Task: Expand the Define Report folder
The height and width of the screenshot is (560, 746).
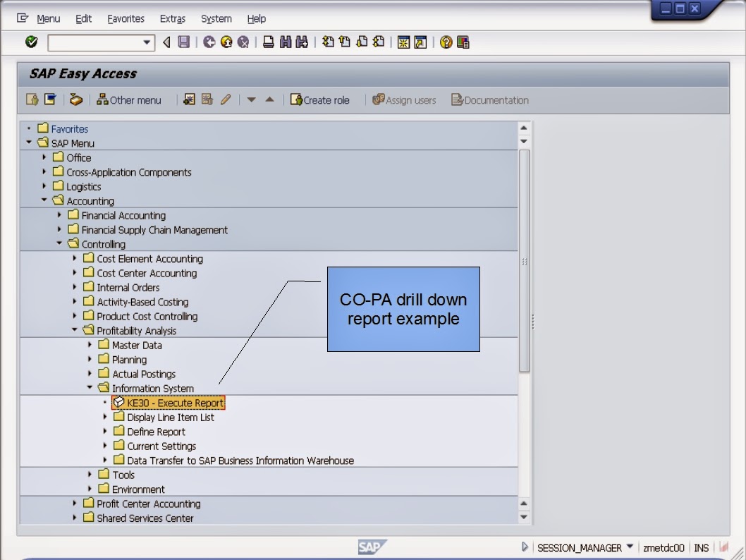Action: (105, 431)
